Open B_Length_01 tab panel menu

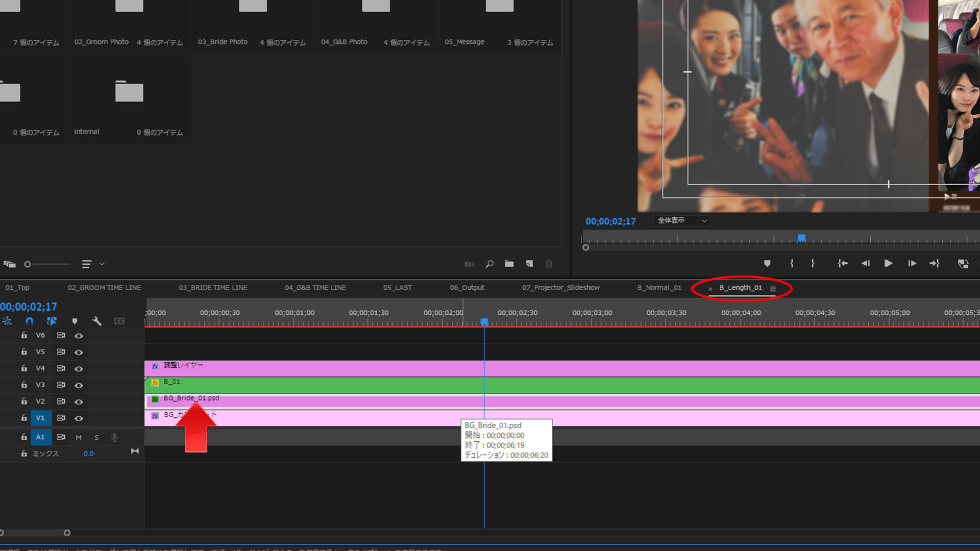point(773,289)
